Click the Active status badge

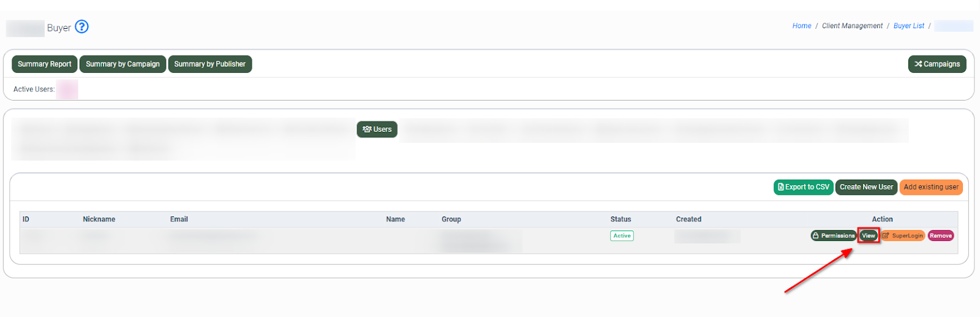622,235
